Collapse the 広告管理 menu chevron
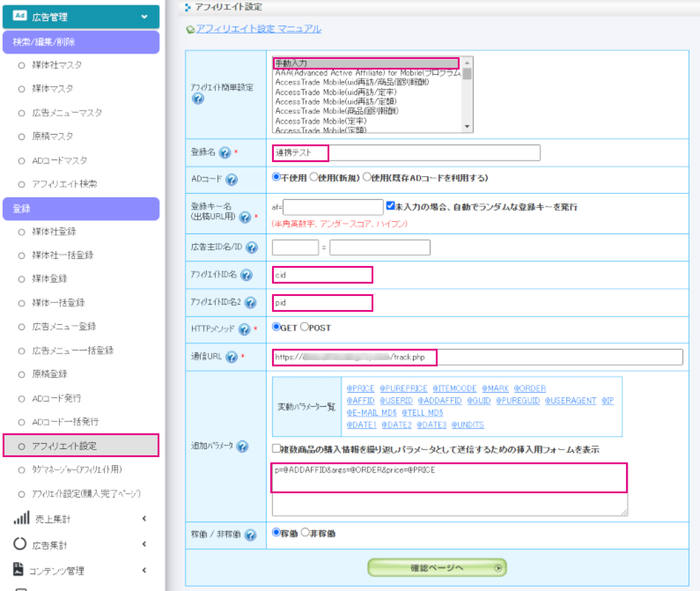Image resolution: width=700 pixels, height=591 pixels. click(x=144, y=16)
